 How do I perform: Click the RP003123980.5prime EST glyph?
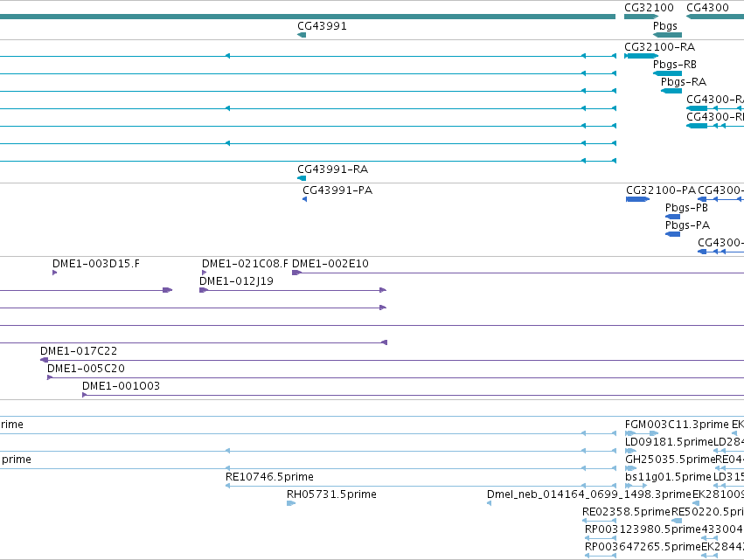[x=601, y=538]
